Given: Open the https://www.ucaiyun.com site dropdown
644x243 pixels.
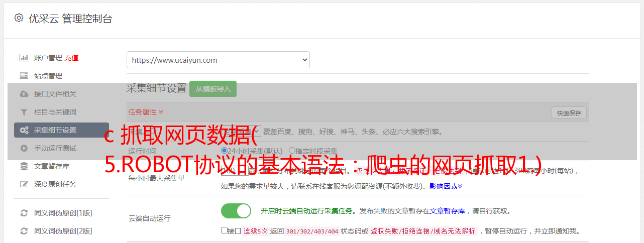Looking at the screenshot, I should click(x=218, y=60).
